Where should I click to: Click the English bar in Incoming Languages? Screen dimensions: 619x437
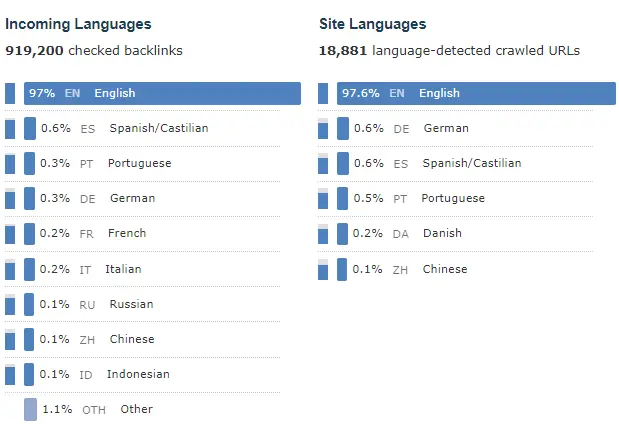(x=162, y=93)
